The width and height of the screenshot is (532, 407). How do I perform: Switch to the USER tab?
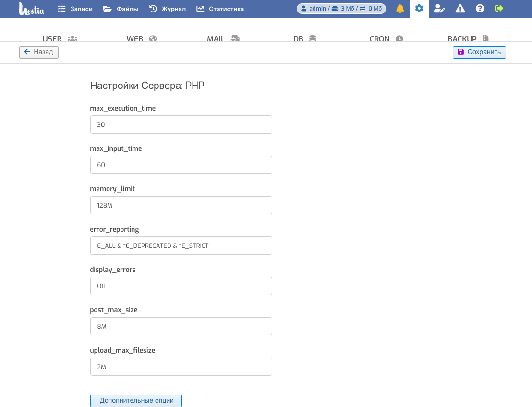pyautogui.click(x=60, y=38)
